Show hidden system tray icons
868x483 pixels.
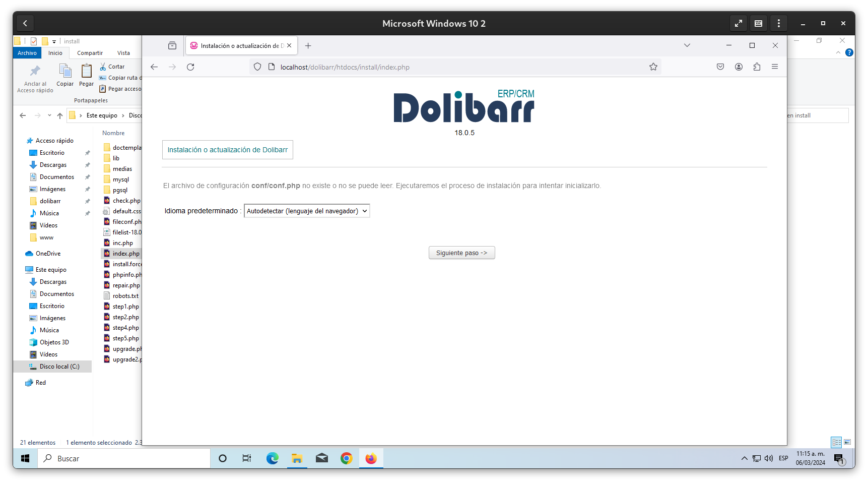click(744, 458)
